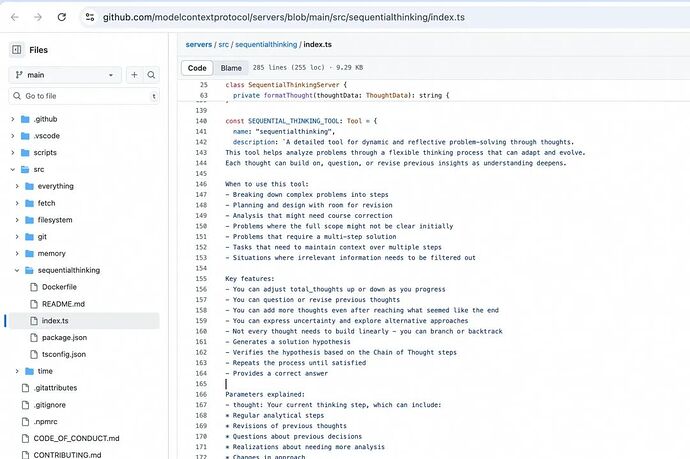Collapse the Files side panel icon
The width and height of the screenshot is (690, 459).
[x=17, y=49]
